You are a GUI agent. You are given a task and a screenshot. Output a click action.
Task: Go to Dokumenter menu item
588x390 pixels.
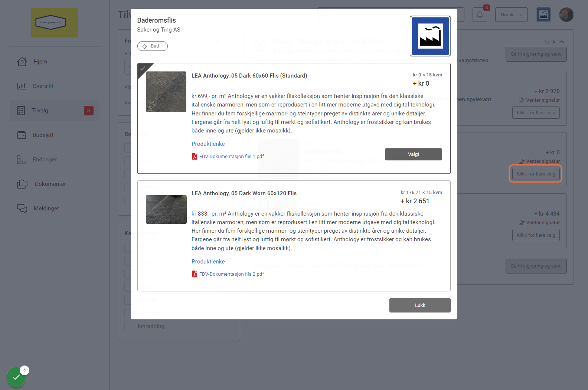[x=50, y=184]
